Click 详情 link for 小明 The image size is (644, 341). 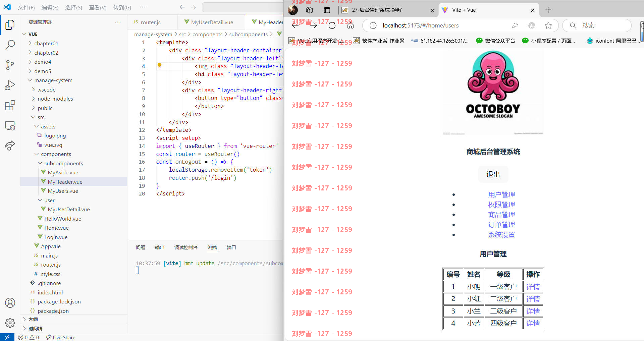coord(533,287)
